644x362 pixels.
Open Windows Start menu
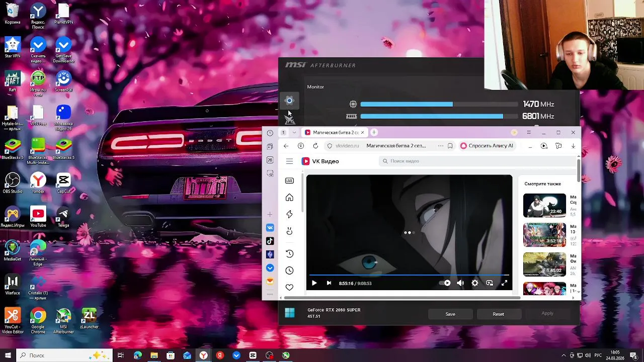[8, 355]
